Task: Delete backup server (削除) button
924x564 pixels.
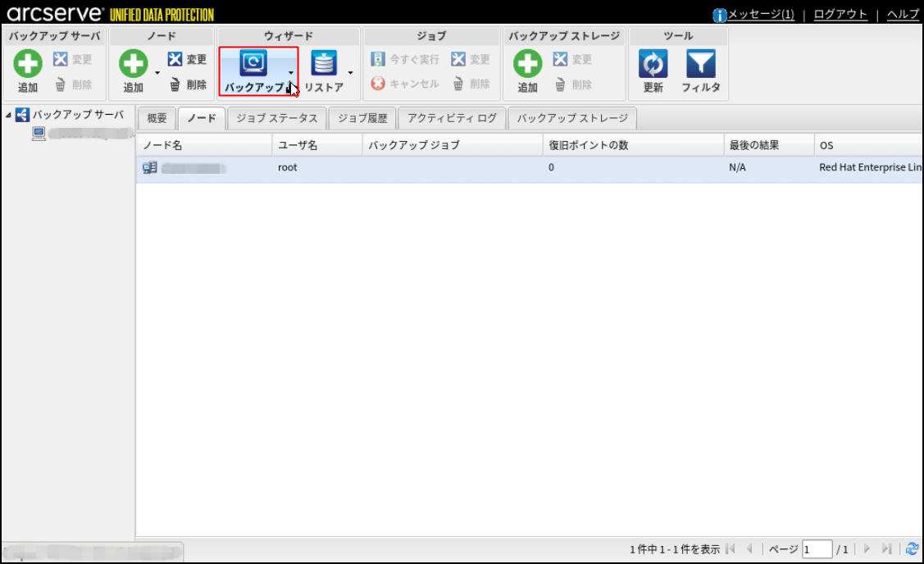Action: 73,85
